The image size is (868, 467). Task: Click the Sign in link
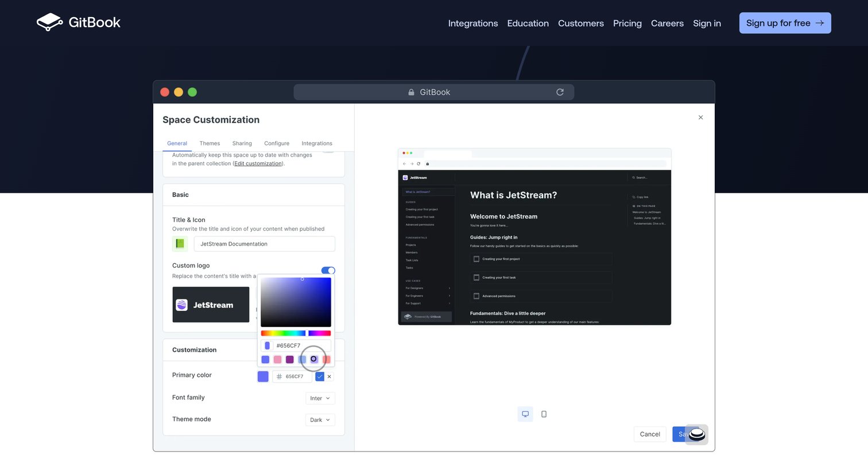[707, 23]
